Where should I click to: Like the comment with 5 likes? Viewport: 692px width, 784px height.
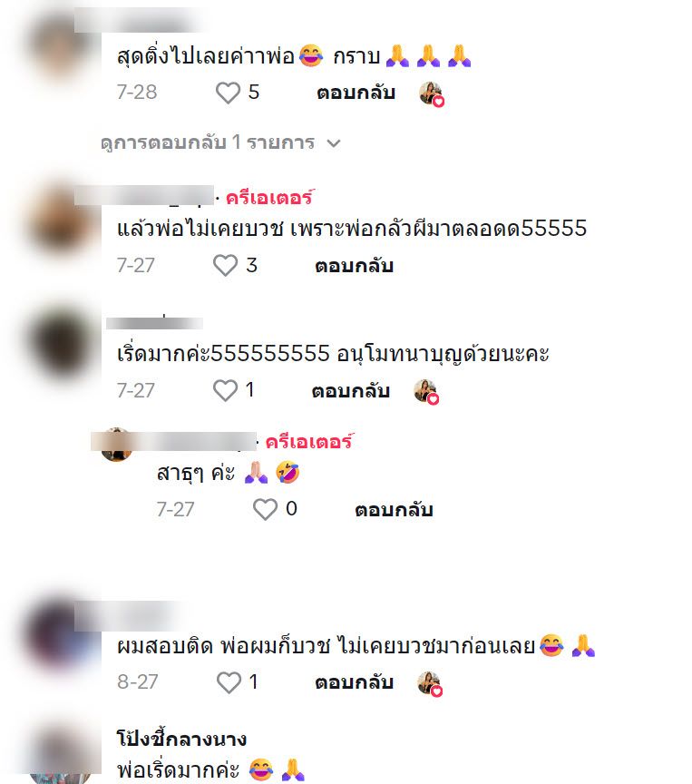tap(228, 93)
